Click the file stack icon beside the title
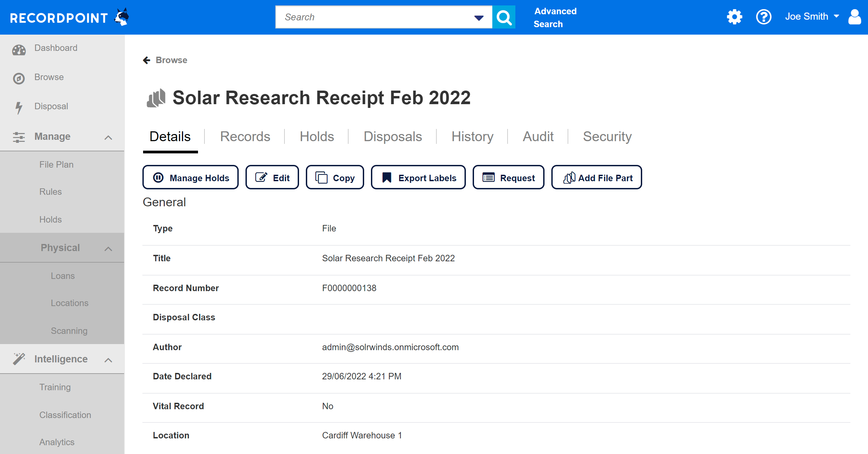 click(156, 98)
